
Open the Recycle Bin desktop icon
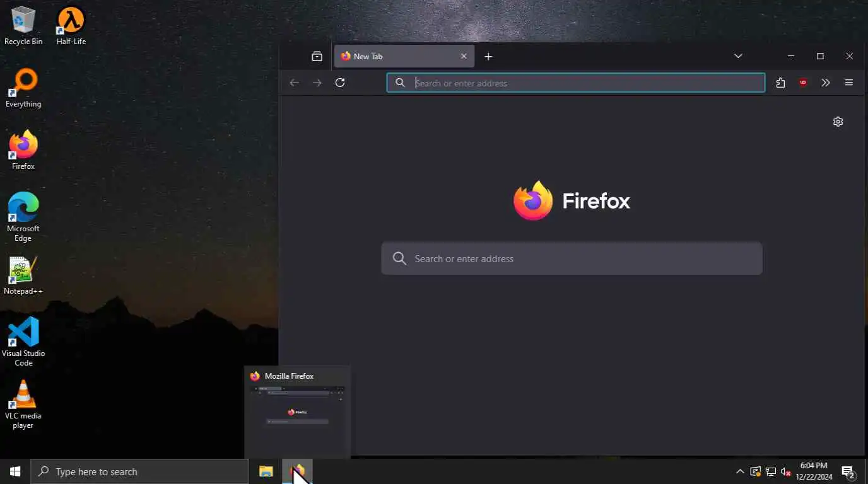[23, 26]
